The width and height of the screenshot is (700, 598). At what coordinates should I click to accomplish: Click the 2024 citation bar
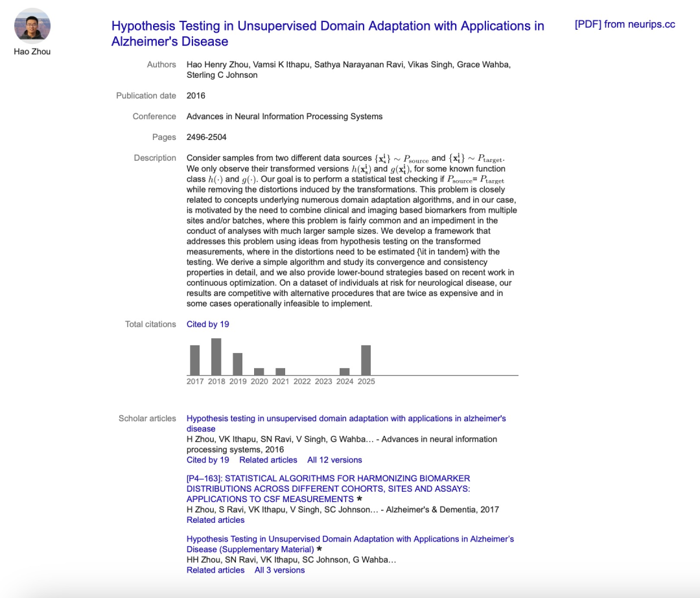pos(344,371)
